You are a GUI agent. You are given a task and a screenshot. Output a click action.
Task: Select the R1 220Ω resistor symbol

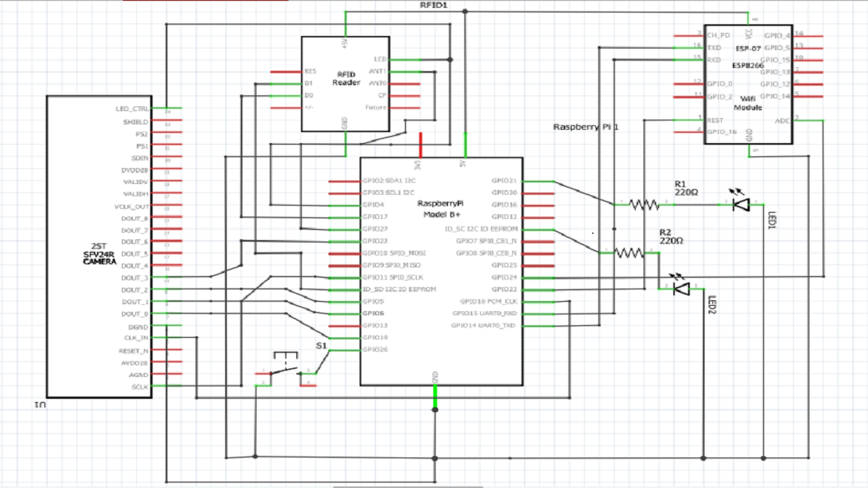tap(644, 204)
